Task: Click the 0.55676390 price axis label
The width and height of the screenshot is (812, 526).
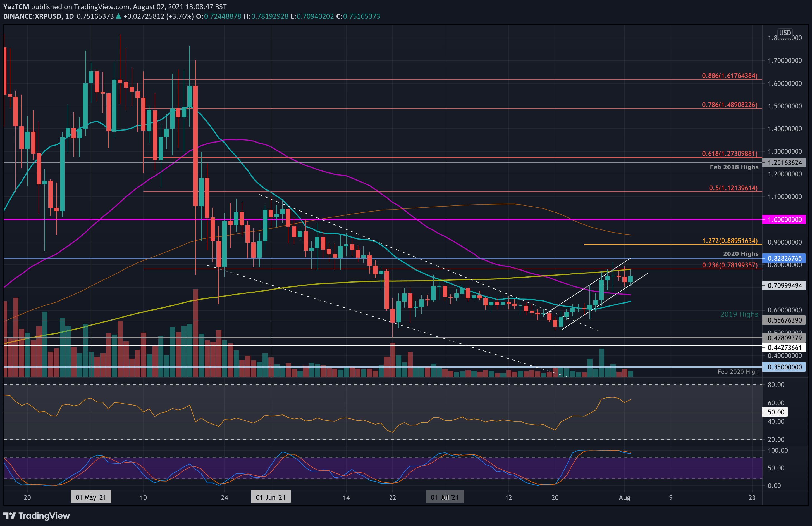Action: [x=784, y=320]
